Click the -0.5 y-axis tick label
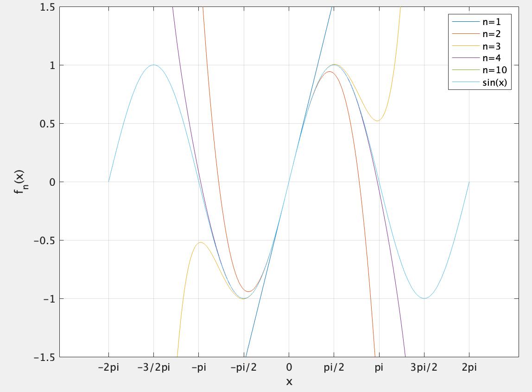 point(44,241)
